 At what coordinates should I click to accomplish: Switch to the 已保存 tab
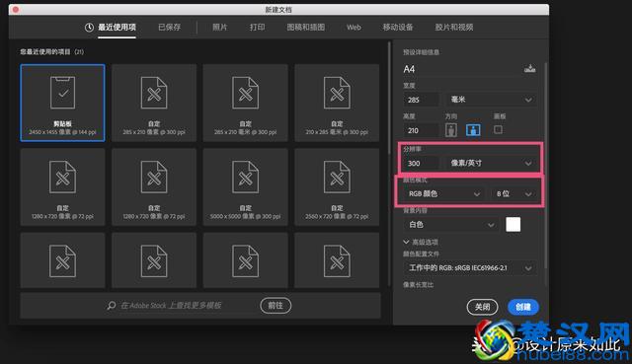coord(169,28)
